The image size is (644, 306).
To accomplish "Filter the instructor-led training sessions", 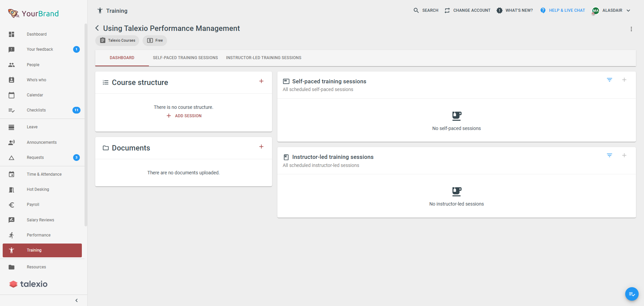I will (x=609, y=156).
